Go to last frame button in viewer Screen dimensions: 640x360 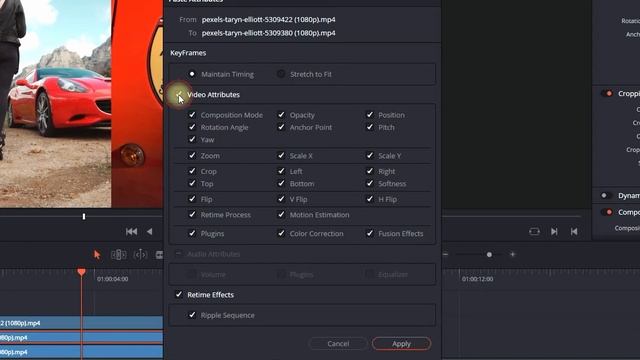pos(574,231)
